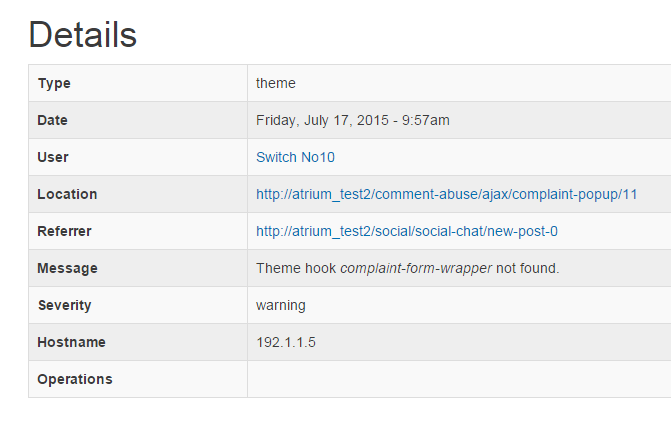Viewport: 671px width, 445px height.
Task: Click the empty Operations value cell
Action: (459, 379)
